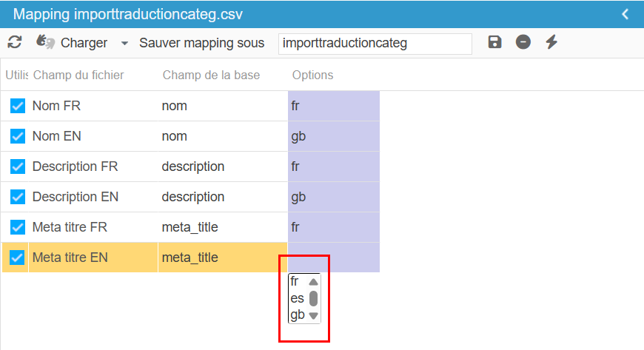Image resolution: width=644 pixels, height=350 pixels.
Task: Open the Charger dropdown arrow
Action: 124,43
